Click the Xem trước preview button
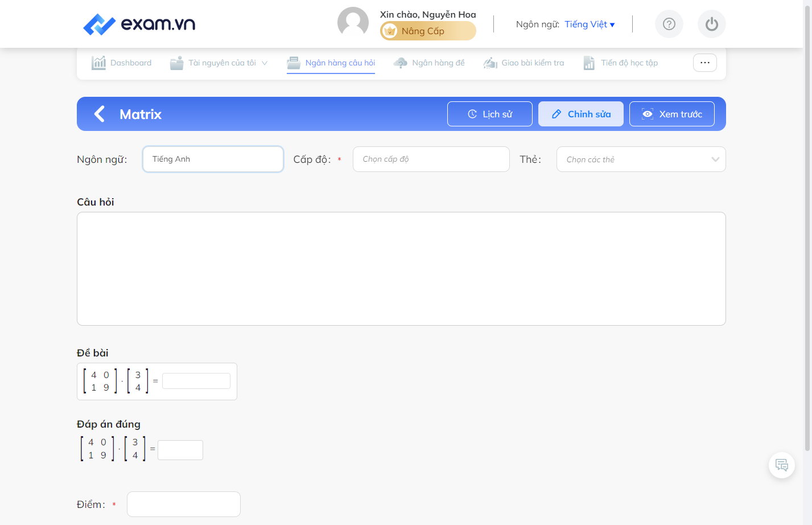The width and height of the screenshot is (812, 525). pyautogui.click(x=672, y=114)
